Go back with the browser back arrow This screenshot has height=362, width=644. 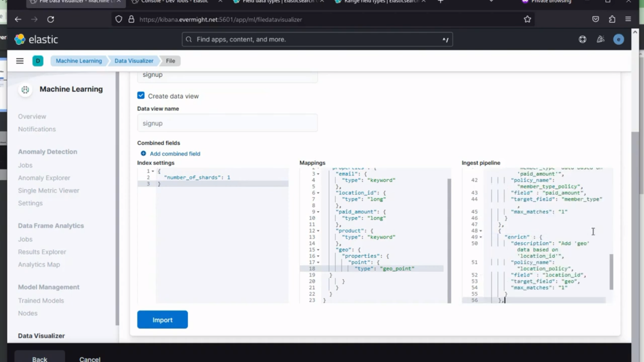coord(18,19)
